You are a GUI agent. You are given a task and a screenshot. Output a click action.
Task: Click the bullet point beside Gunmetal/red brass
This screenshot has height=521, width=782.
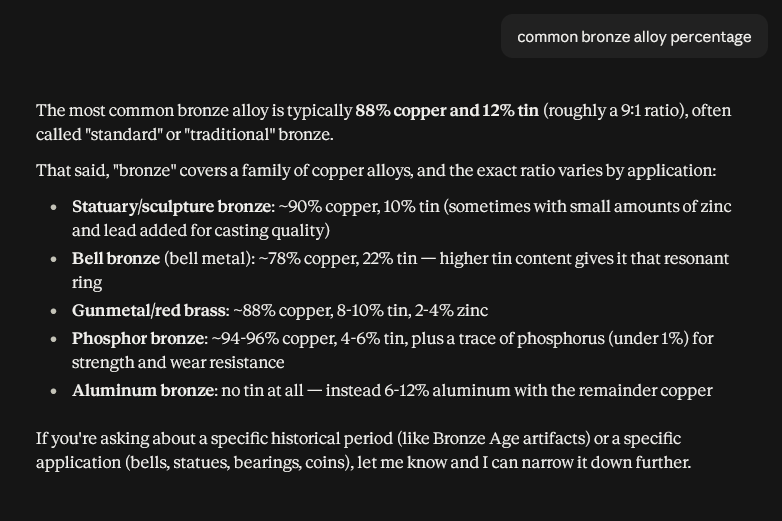[53, 311]
